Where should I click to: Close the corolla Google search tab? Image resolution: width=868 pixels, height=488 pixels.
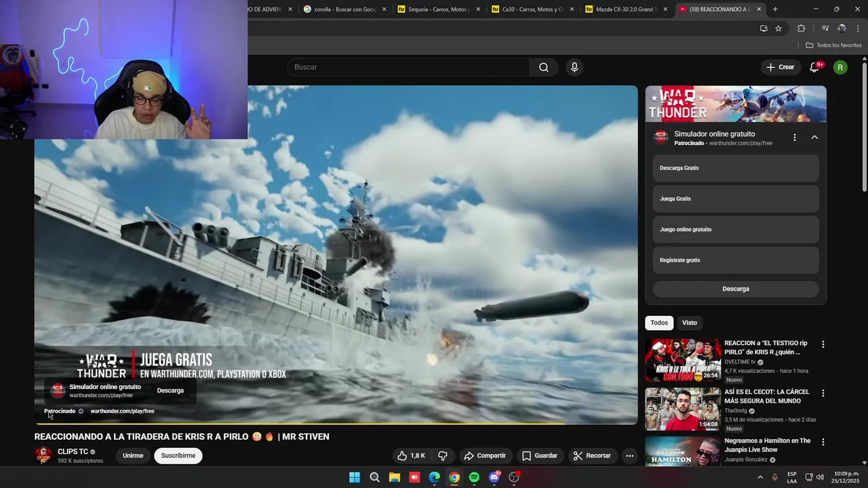(x=384, y=9)
